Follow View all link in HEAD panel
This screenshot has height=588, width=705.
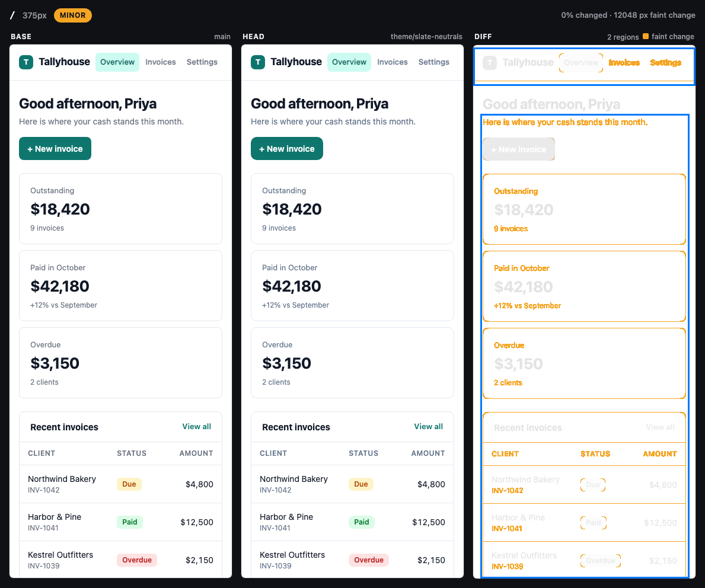(429, 427)
